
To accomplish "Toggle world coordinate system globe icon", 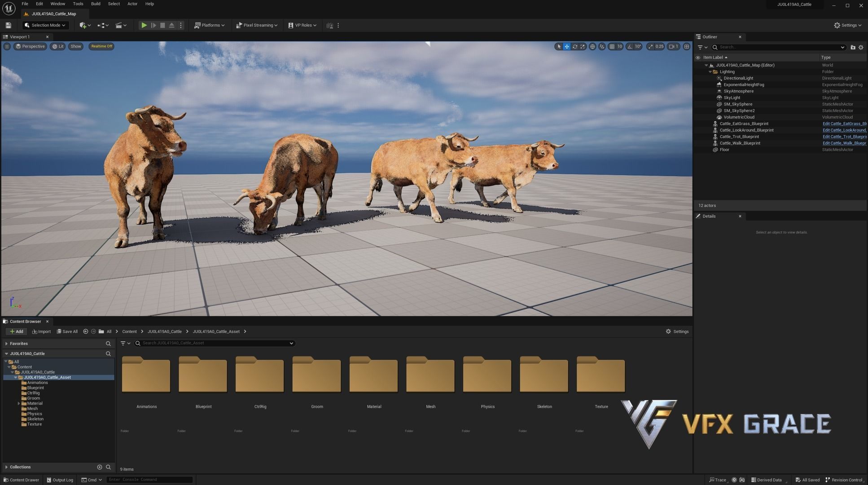I will tap(592, 47).
